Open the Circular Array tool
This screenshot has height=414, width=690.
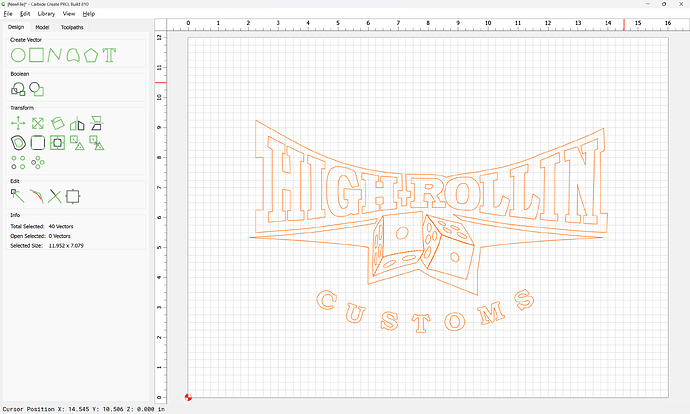coord(38,162)
